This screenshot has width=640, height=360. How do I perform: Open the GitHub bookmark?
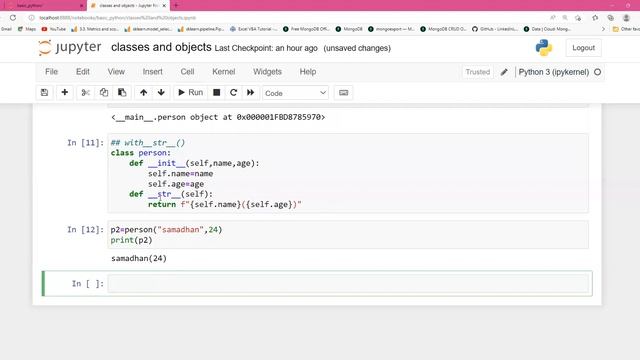(x=495, y=29)
